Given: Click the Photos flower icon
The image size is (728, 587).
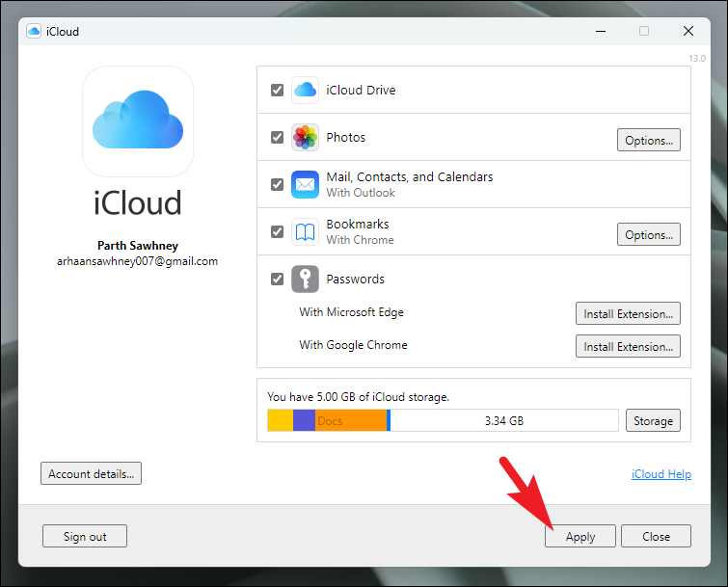Looking at the screenshot, I should (x=305, y=138).
